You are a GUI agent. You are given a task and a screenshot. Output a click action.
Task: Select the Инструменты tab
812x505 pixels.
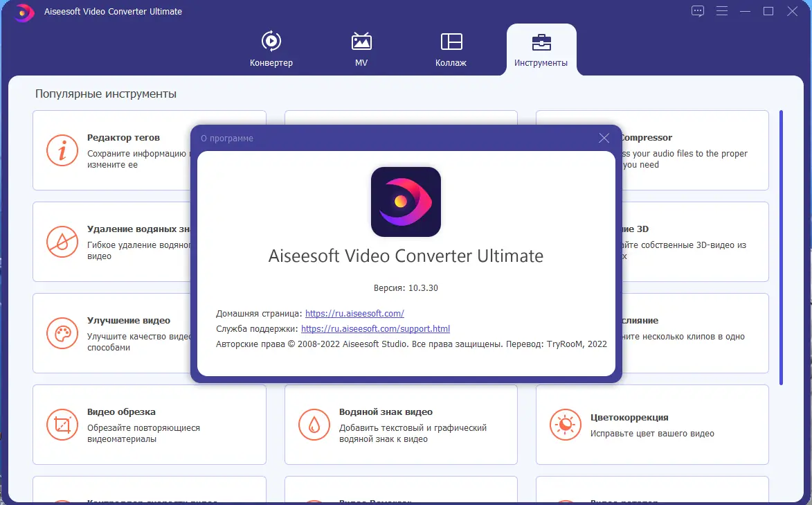(x=541, y=48)
